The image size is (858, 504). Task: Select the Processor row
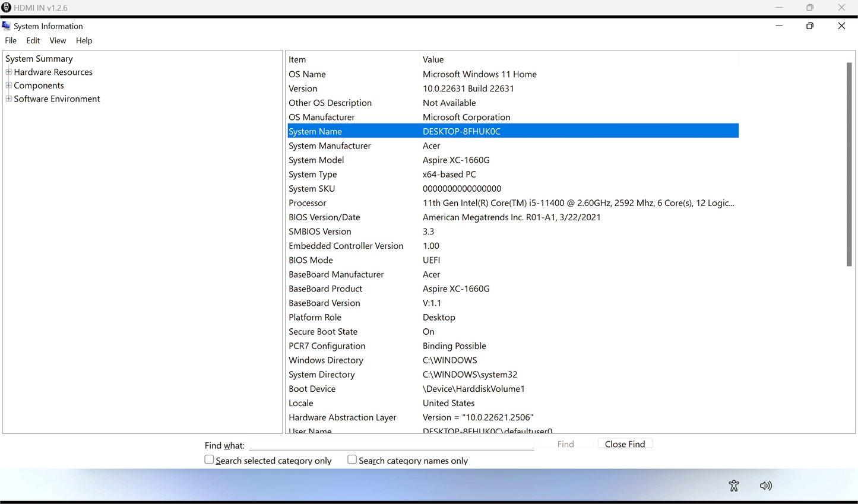pos(513,203)
